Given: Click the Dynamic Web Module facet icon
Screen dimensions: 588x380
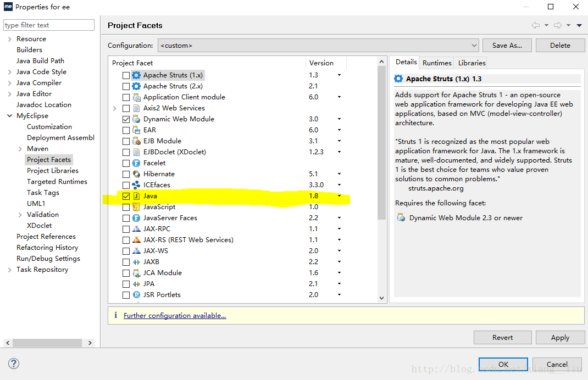Looking at the screenshot, I should [136, 119].
